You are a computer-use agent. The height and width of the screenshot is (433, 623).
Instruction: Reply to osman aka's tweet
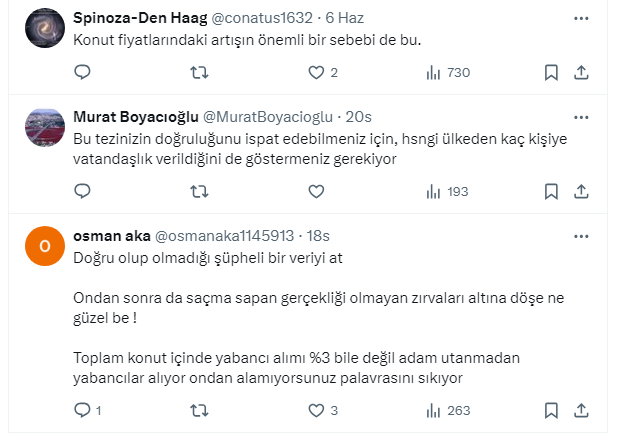coord(83,410)
